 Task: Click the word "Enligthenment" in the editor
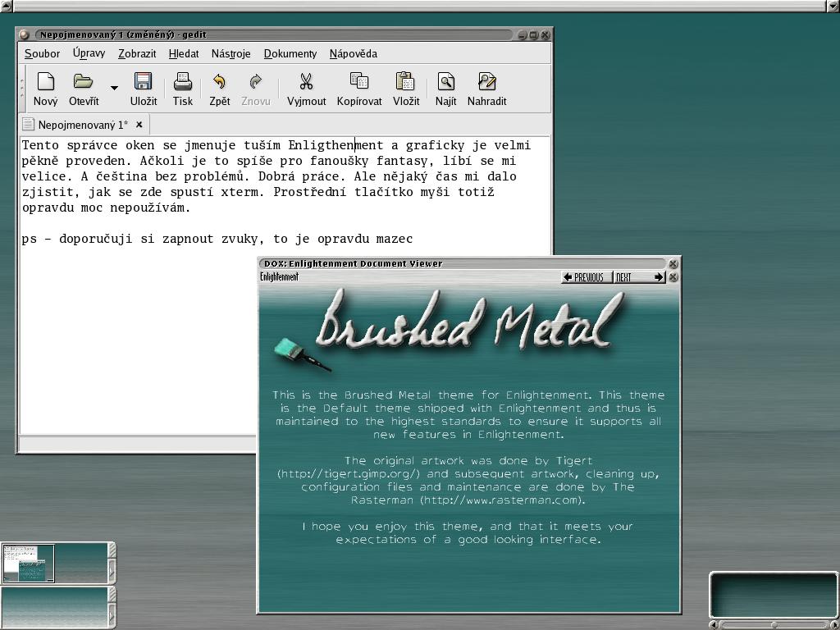[x=336, y=145]
